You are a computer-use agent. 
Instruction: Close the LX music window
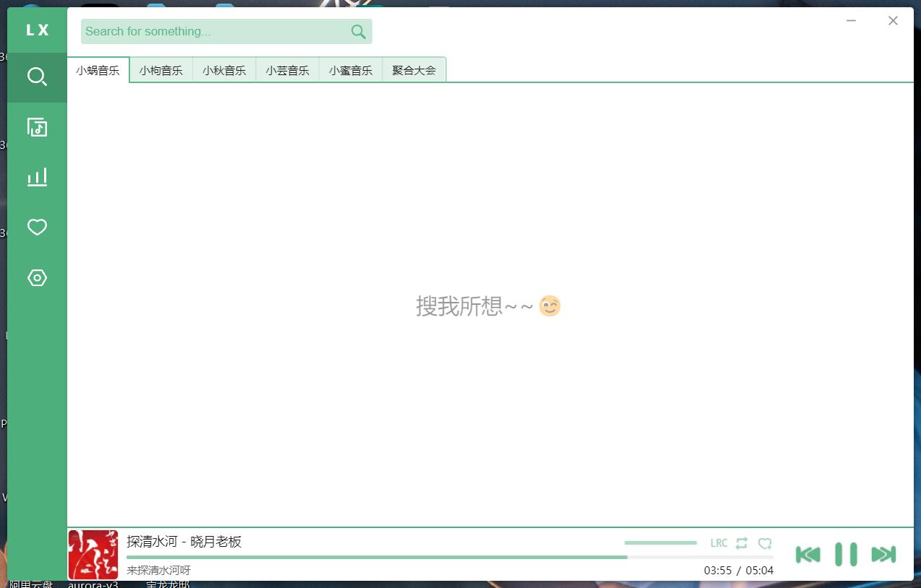point(893,21)
